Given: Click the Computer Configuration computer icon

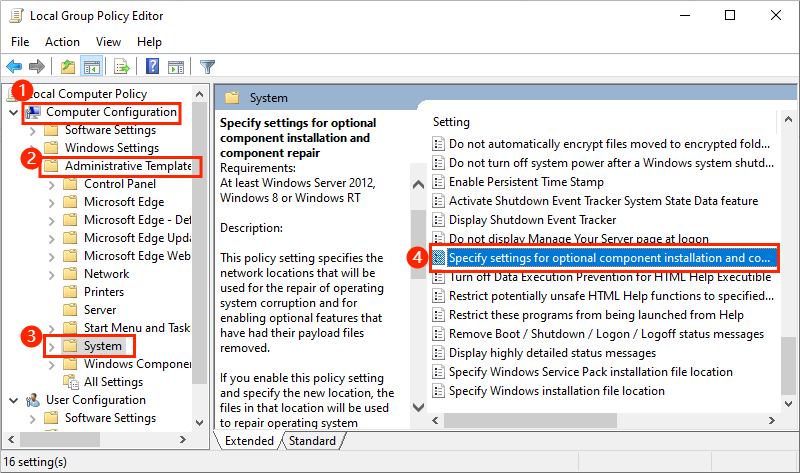Looking at the screenshot, I should tap(33, 112).
